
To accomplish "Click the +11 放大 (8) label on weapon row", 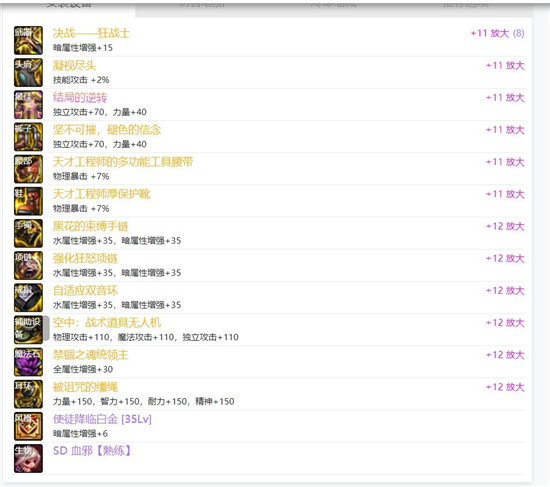I will pyautogui.click(x=497, y=33).
